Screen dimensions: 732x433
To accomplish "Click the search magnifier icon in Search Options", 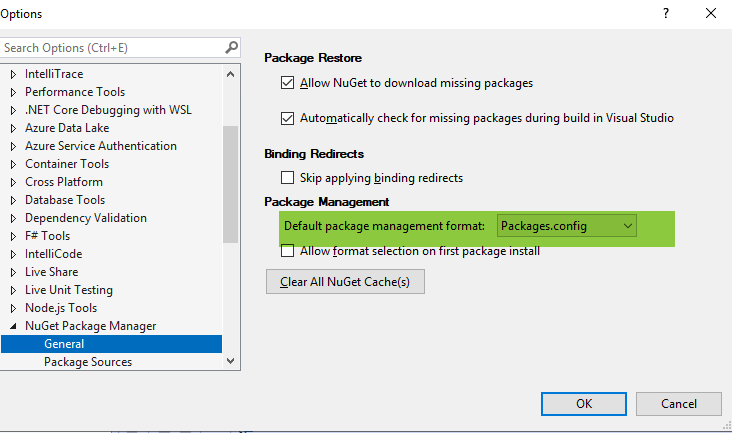I will click(232, 47).
